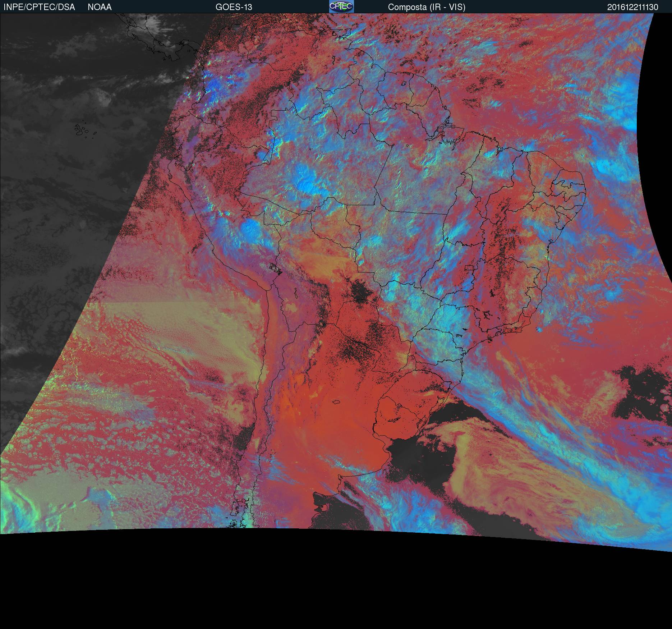The image size is (672, 629).
Task: Click the Distrito Federal square outline in Brazil
Action: tap(469, 268)
